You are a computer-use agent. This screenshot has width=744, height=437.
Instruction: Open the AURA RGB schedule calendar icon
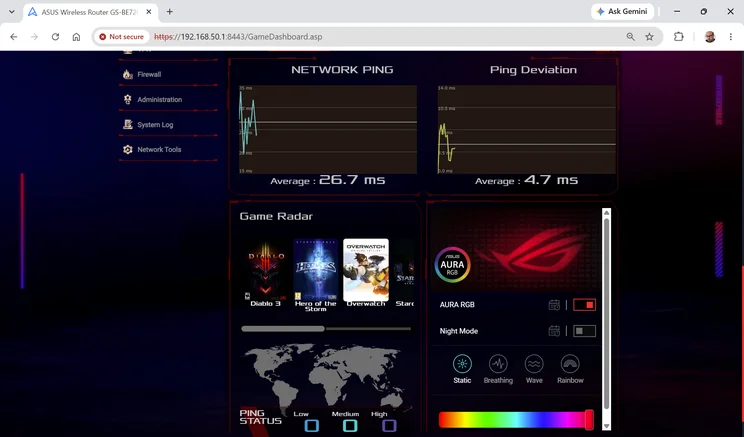[x=554, y=305]
